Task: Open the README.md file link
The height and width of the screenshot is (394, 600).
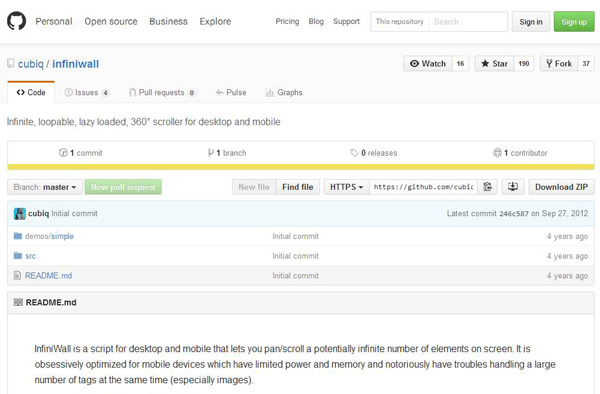Action: (49, 275)
